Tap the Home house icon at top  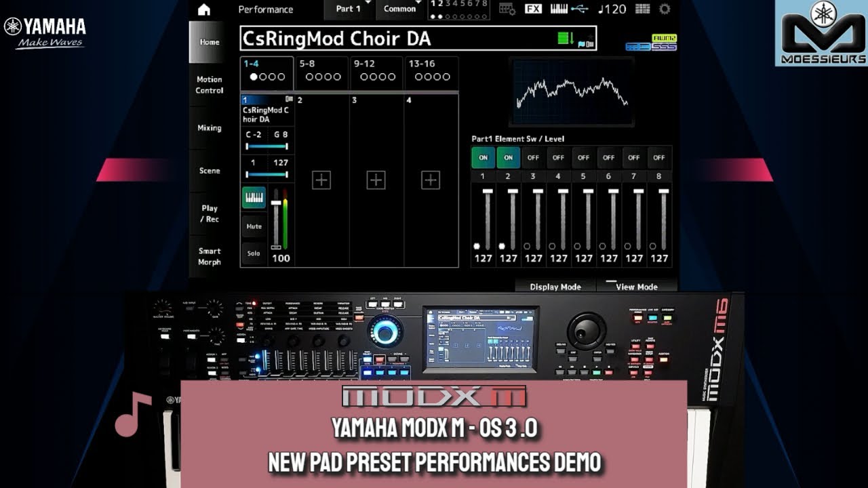point(204,9)
